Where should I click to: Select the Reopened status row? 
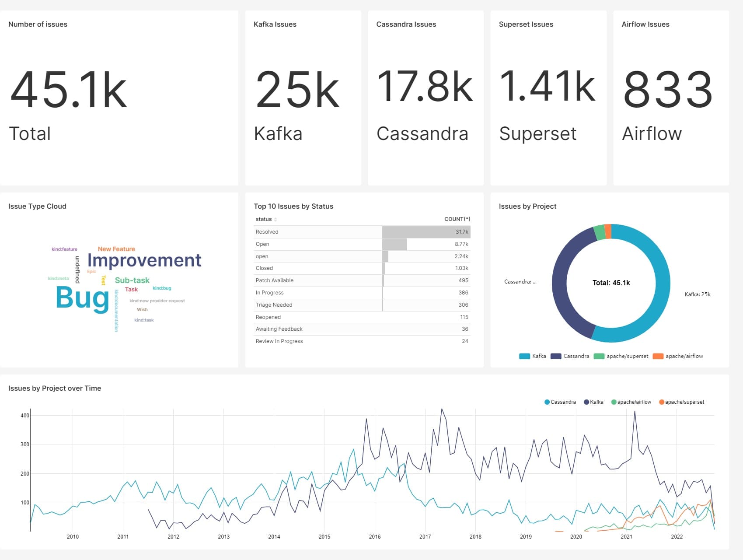tap(362, 317)
